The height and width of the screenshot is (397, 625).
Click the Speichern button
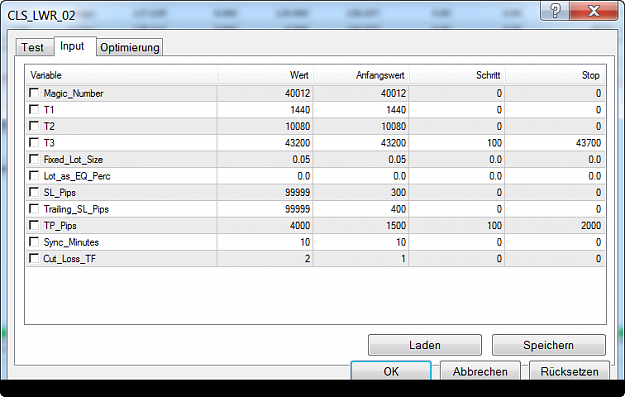coord(548,345)
